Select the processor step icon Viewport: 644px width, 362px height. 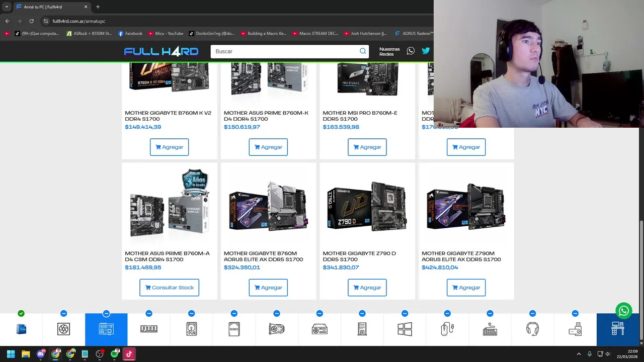[21, 329]
